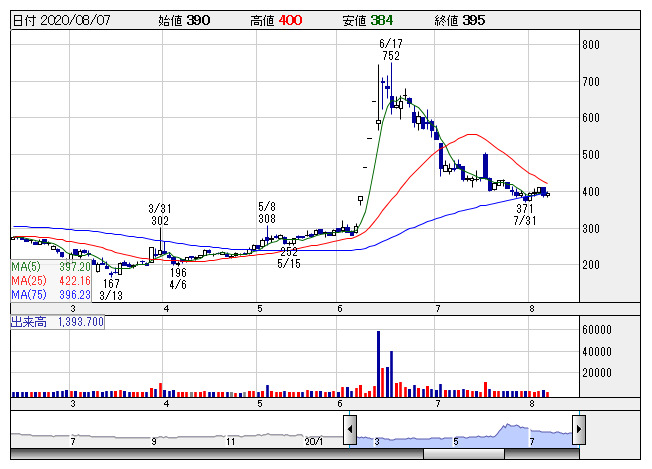Click the 3/31 high label 302
Viewport: 652px width, 469px height.
click(159, 221)
